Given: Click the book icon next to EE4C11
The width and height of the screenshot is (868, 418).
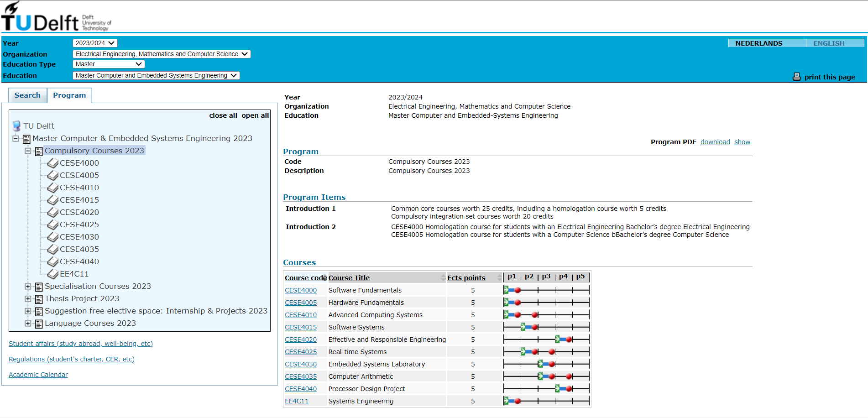Looking at the screenshot, I should coord(53,274).
